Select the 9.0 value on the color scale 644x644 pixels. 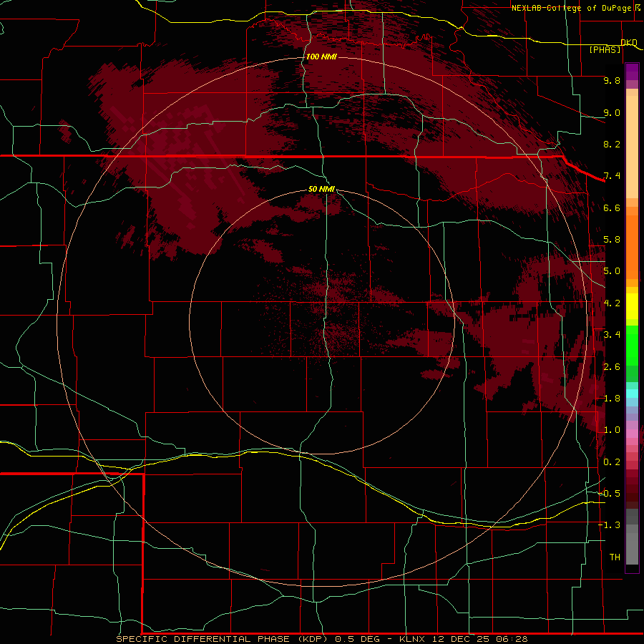[x=612, y=112]
